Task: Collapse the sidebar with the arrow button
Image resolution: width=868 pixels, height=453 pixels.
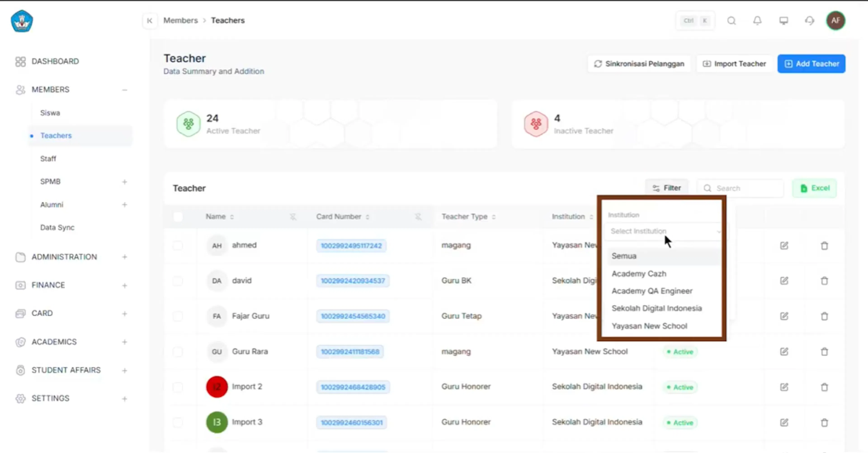Action: point(150,21)
